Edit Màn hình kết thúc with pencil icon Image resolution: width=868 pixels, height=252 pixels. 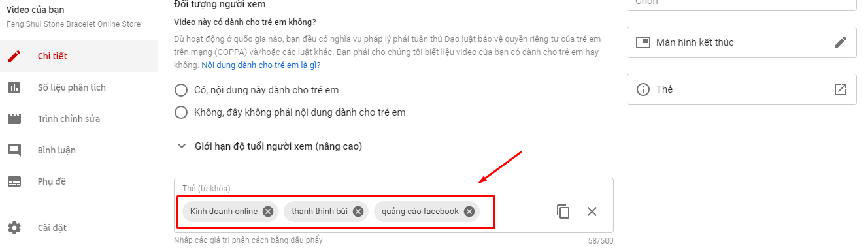[x=841, y=42]
